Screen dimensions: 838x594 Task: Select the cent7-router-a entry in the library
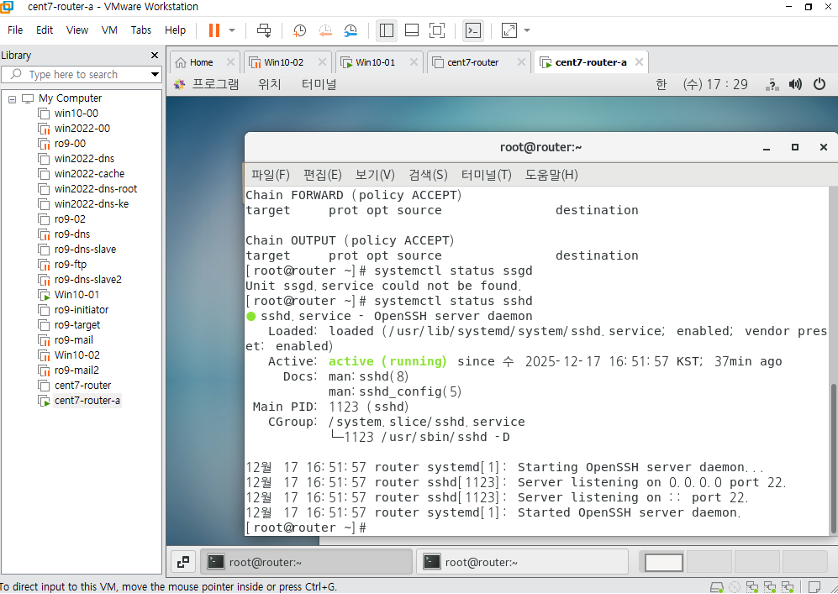tap(87, 400)
